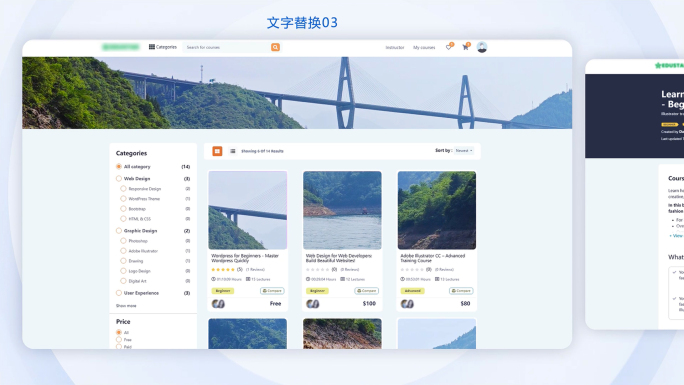The height and width of the screenshot is (385, 684).
Task: Click the Advanced badge on Illustrator course card
Action: [x=412, y=291]
